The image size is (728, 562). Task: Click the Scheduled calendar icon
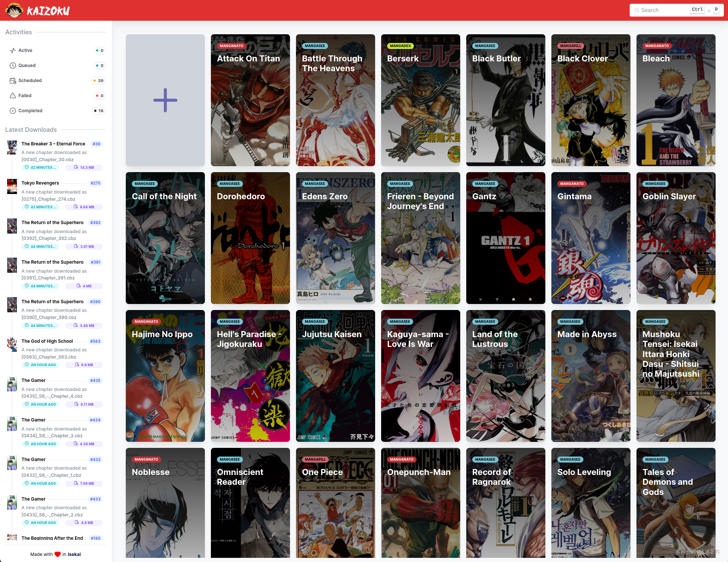13,81
